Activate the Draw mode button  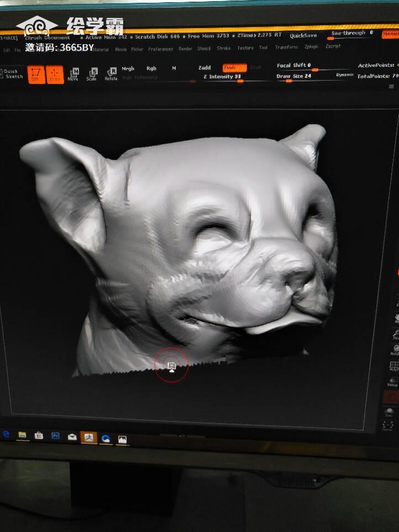click(55, 75)
